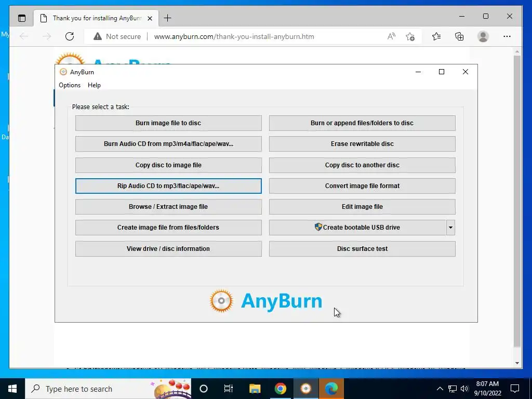Open a new Edge tab
This screenshot has width=532, height=399.
pyautogui.click(x=167, y=18)
